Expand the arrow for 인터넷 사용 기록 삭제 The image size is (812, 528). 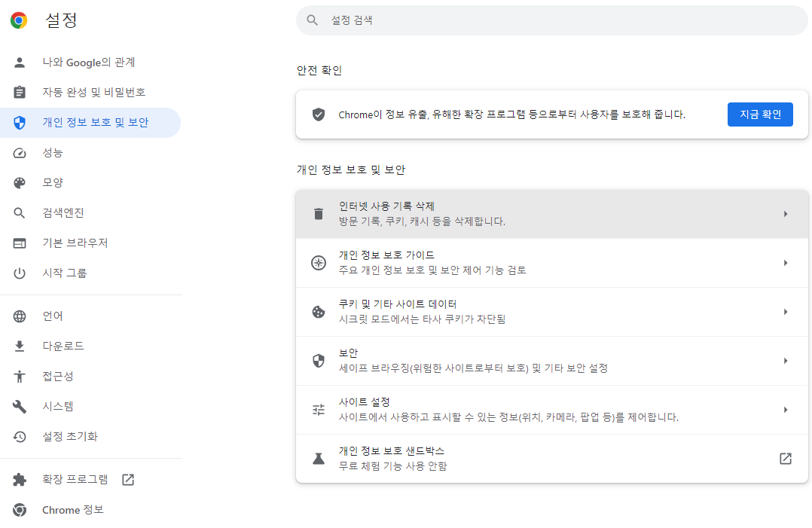point(786,214)
